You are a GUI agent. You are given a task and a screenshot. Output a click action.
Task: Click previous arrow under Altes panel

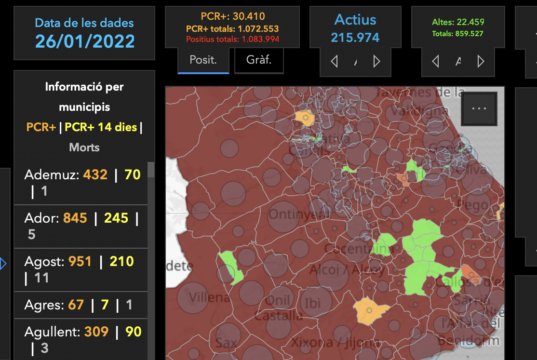point(436,62)
